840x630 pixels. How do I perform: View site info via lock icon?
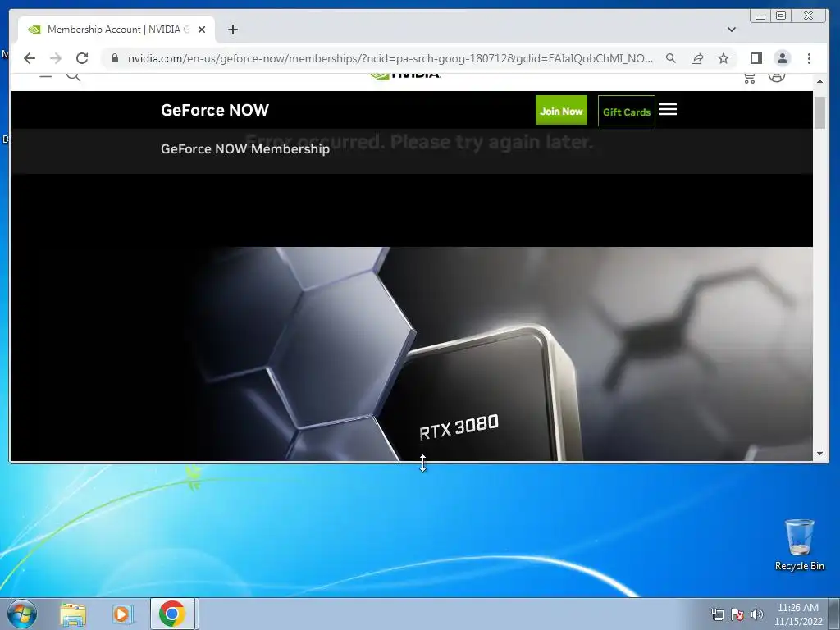[x=115, y=58]
